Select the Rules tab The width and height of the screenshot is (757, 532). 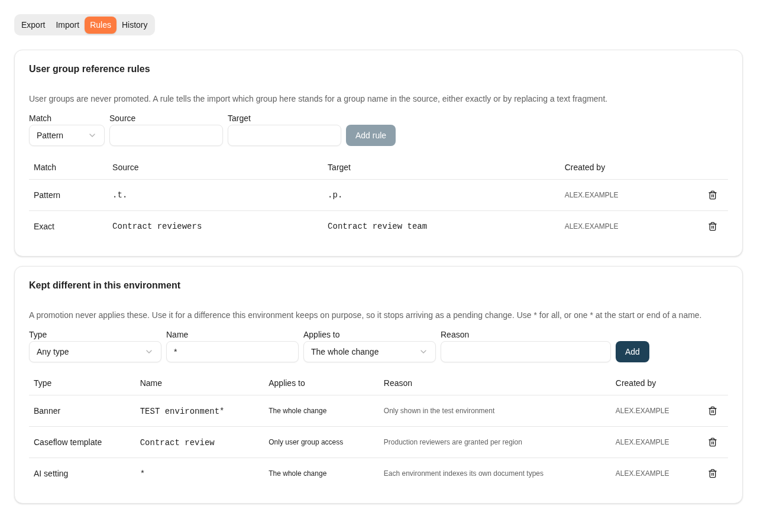(101, 25)
